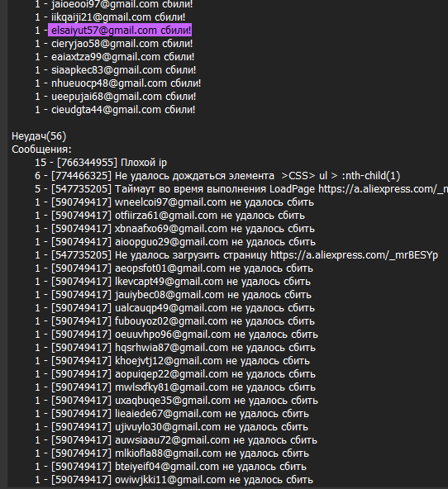The image size is (448, 489).
Task: Select the uxaqbuqe35@gmail.com entry
Action: pyautogui.click(x=176, y=401)
